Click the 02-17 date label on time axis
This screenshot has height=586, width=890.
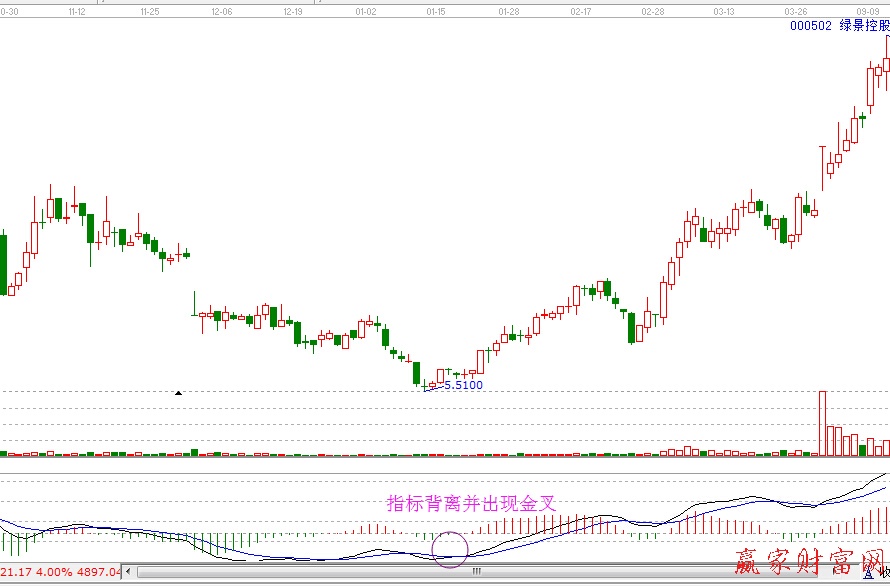[x=580, y=11]
